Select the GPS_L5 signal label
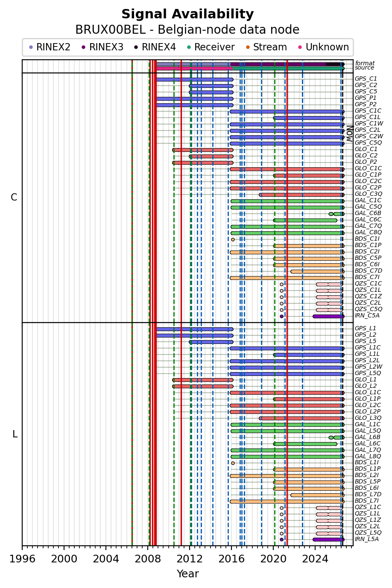 coord(366,341)
